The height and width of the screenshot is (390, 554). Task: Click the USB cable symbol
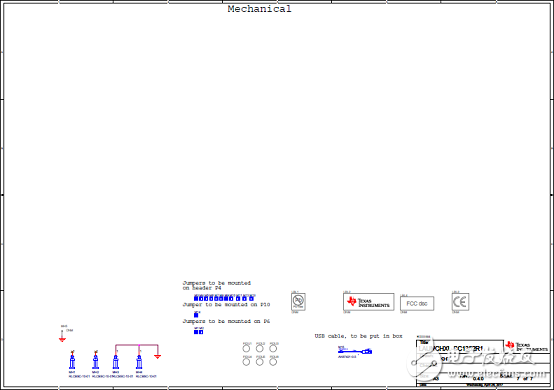(355, 351)
